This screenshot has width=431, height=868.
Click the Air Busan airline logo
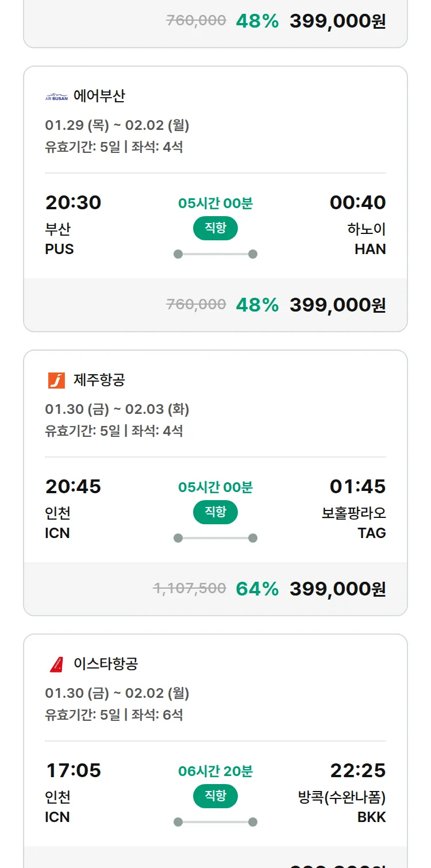coord(56,97)
